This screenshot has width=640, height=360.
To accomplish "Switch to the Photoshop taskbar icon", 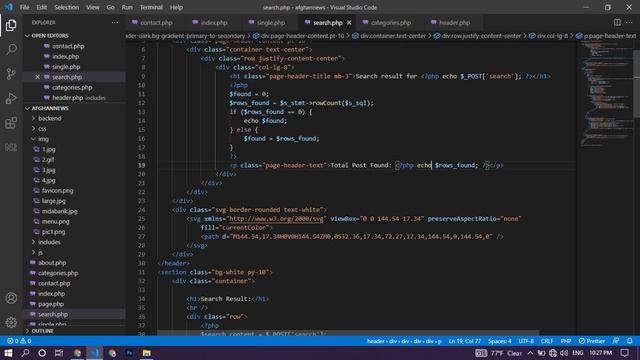I will [x=129, y=353].
